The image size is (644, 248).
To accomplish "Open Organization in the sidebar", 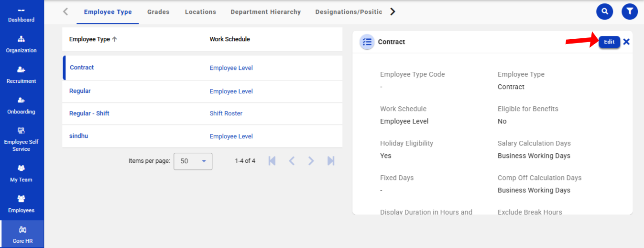I will (x=22, y=44).
